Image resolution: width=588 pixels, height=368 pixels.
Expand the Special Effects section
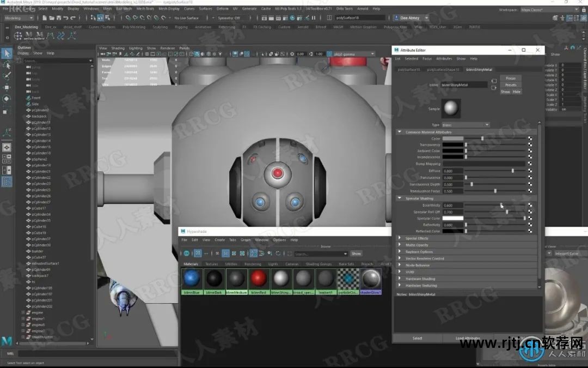[400, 238]
